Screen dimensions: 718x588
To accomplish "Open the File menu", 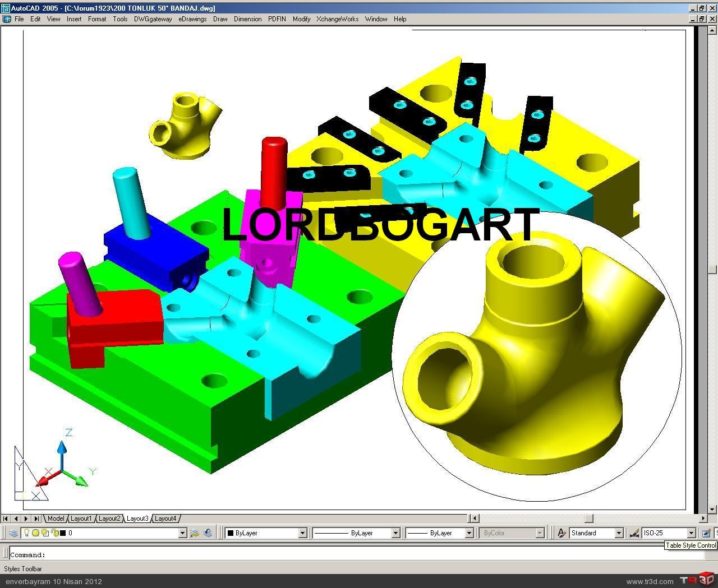I will [x=19, y=19].
